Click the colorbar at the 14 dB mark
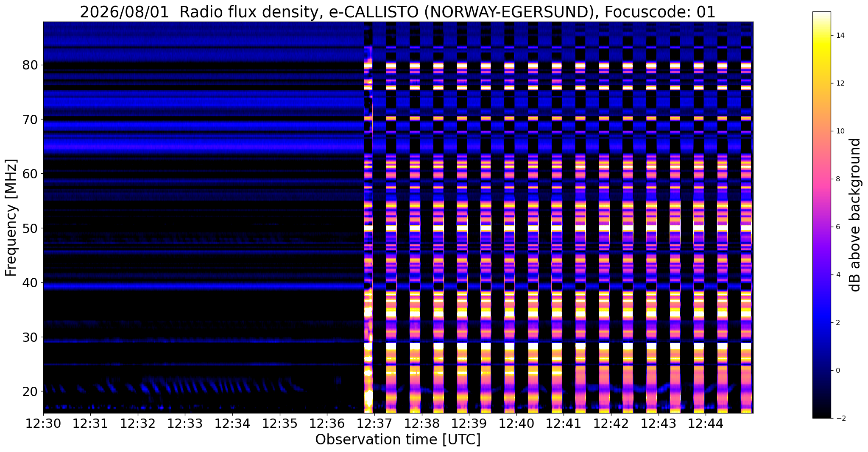Image resolution: width=868 pixels, height=452 pixels. pyautogui.click(x=821, y=36)
